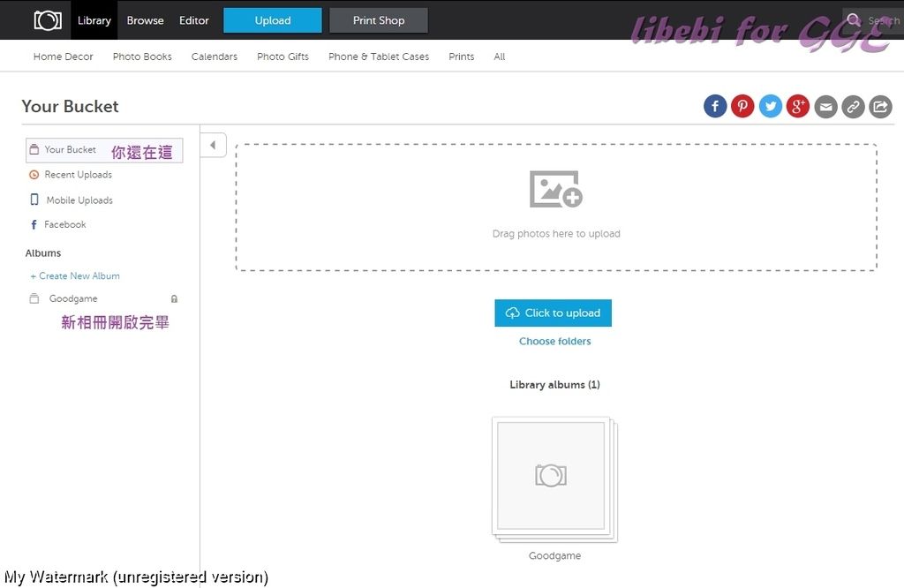The image size is (904, 588).
Task: Open the Library tab
Action: pyautogui.click(x=94, y=20)
